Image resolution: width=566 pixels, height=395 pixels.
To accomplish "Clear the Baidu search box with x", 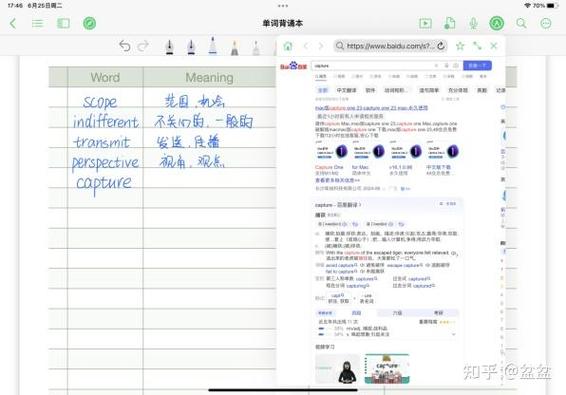I will click(436, 66).
